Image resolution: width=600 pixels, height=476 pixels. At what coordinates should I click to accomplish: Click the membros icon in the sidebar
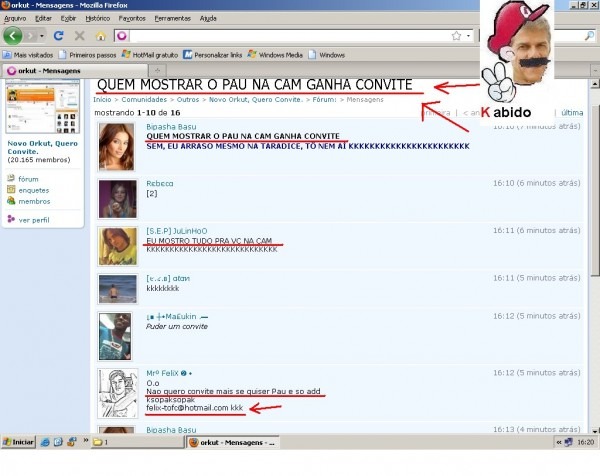11,201
